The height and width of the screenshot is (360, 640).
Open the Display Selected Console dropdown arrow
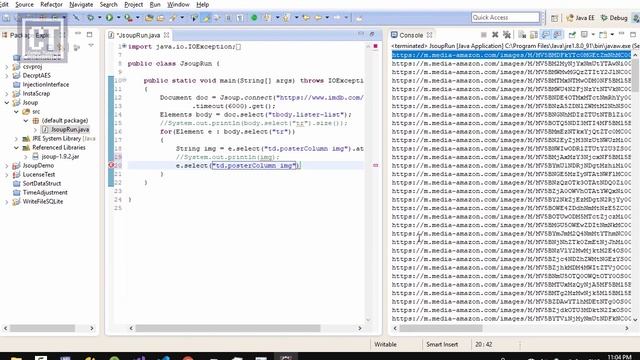coord(593,35)
